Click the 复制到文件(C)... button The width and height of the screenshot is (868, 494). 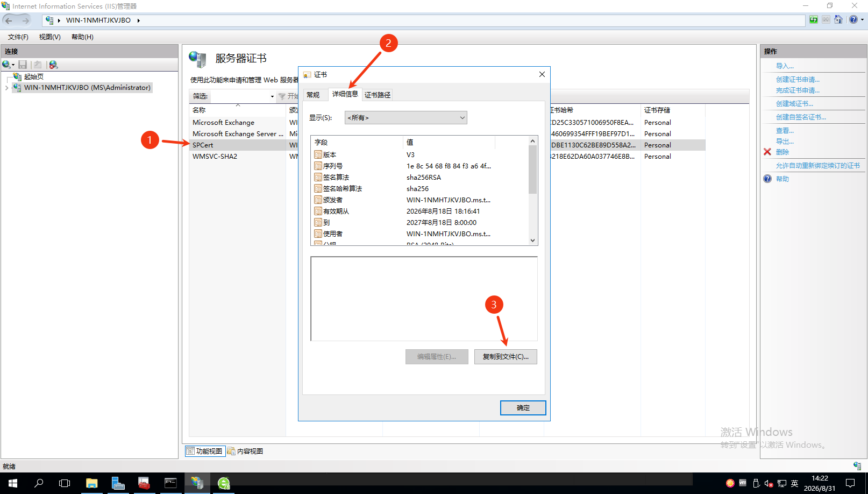point(506,357)
